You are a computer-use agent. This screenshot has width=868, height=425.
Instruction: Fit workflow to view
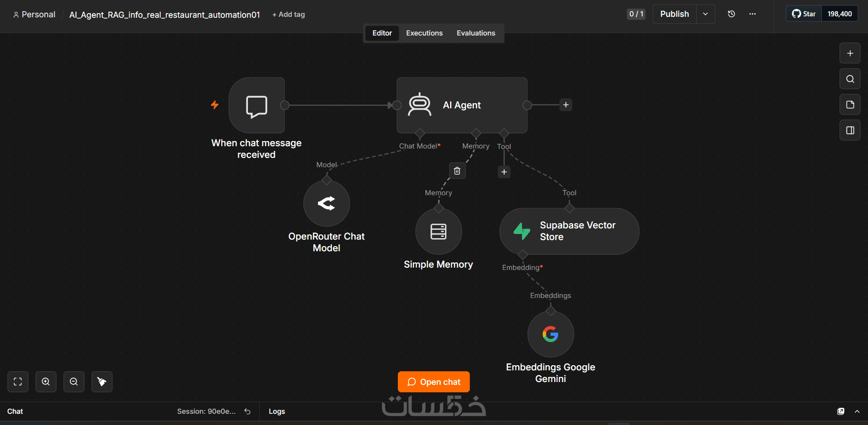click(x=18, y=382)
